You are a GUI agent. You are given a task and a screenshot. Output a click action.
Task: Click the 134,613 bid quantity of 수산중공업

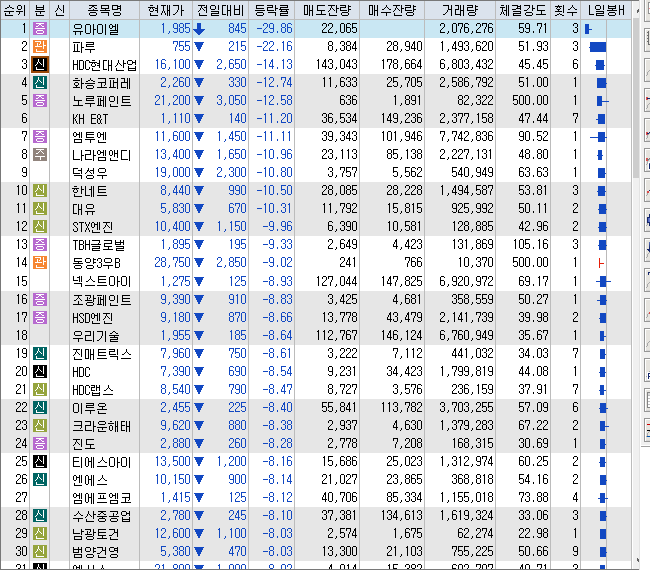point(402,516)
